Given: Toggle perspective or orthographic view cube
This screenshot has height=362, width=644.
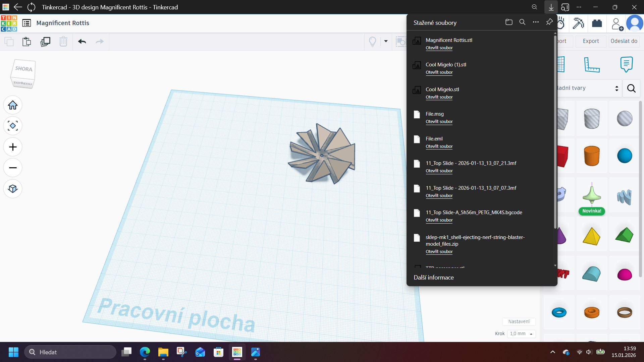Looking at the screenshot, I should click(x=13, y=189).
